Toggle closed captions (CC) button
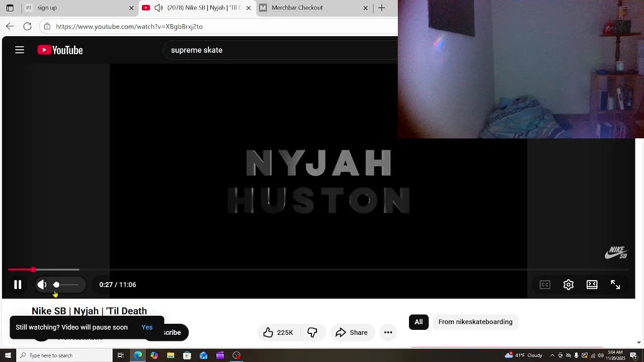The image size is (644, 362). coord(545,285)
